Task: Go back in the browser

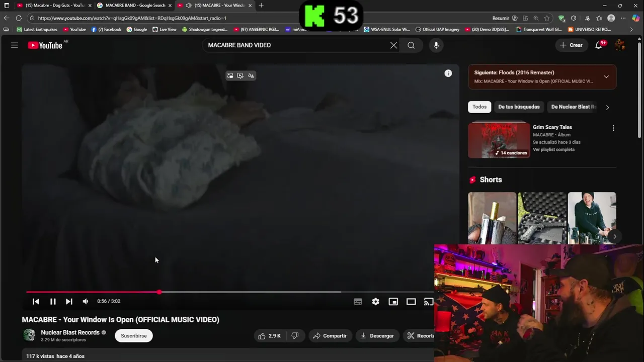Action: pos(7,18)
